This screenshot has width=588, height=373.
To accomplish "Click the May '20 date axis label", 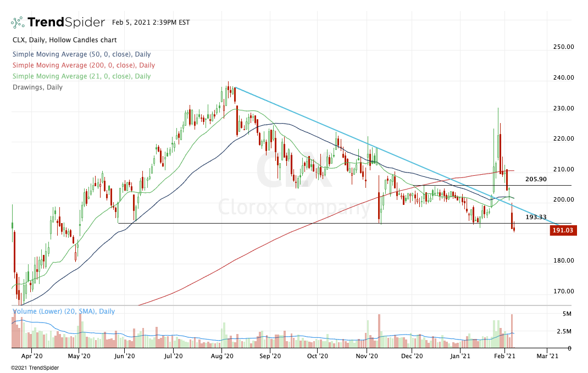I will pyautogui.click(x=79, y=356).
